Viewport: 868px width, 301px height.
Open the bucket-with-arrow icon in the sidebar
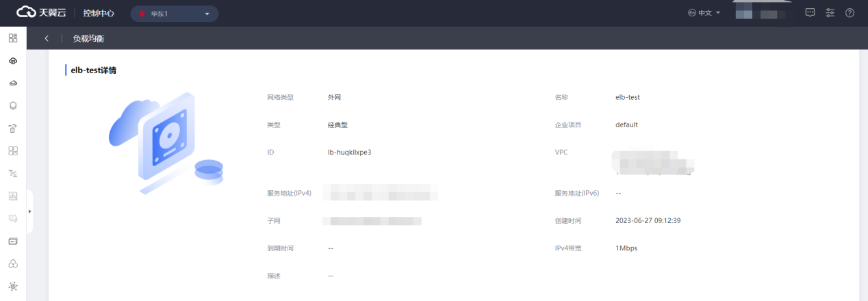click(13, 128)
